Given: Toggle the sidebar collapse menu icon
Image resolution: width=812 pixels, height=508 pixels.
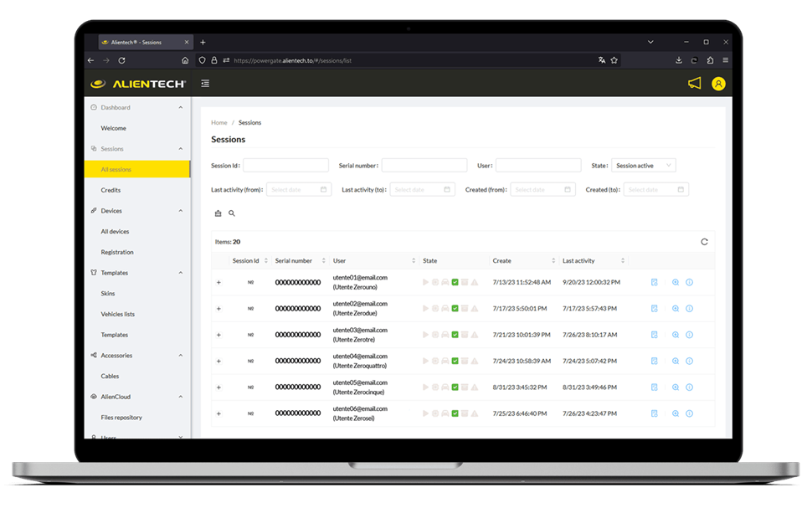Looking at the screenshot, I should 205,84.
